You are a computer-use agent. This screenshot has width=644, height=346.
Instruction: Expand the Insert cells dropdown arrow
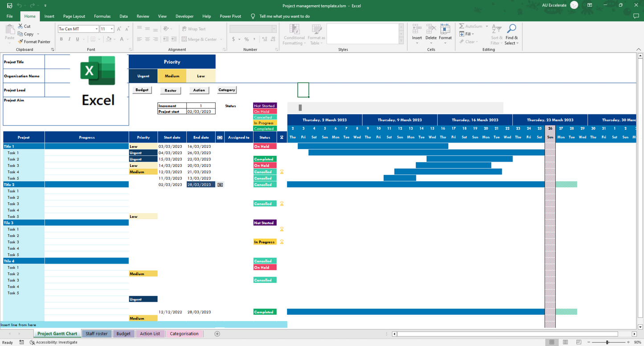(x=417, y=43)
